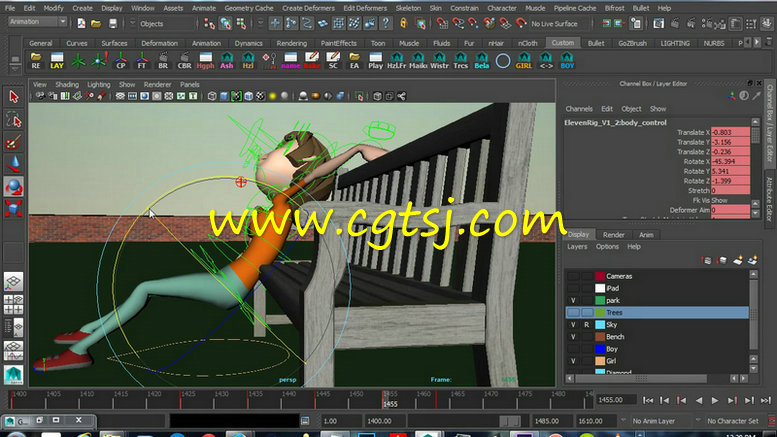Click the EA folder shelf icon
This screenshot has height=437, width=777.
pyautogui.click(x=354, y=60)
